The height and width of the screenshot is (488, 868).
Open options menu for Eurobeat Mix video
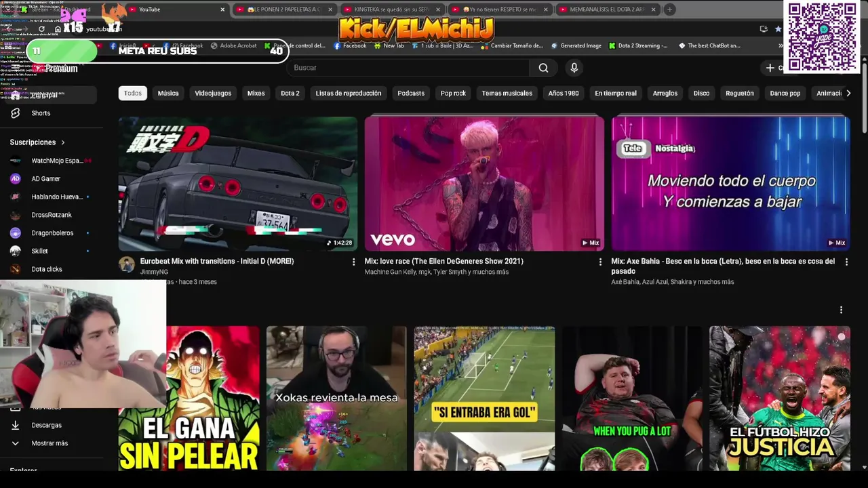click(x=353, y=262)
